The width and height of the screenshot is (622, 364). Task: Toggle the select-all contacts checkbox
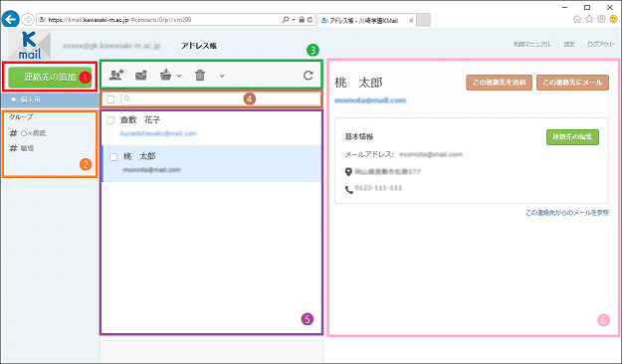[x=110, y=99]
